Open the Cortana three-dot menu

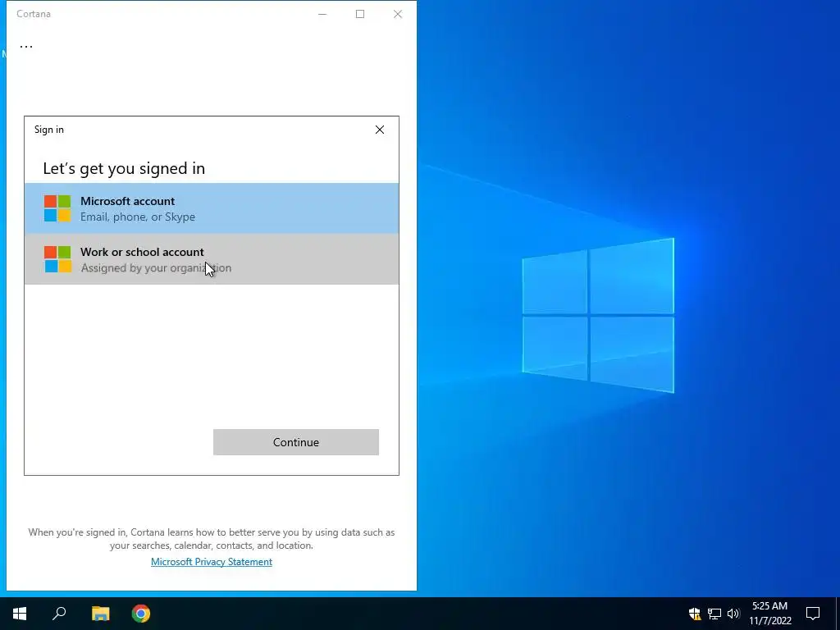point(25,46)
